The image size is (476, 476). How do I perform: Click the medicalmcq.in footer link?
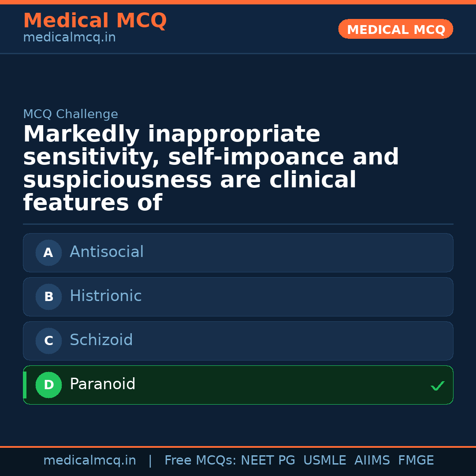coord(89,460)
